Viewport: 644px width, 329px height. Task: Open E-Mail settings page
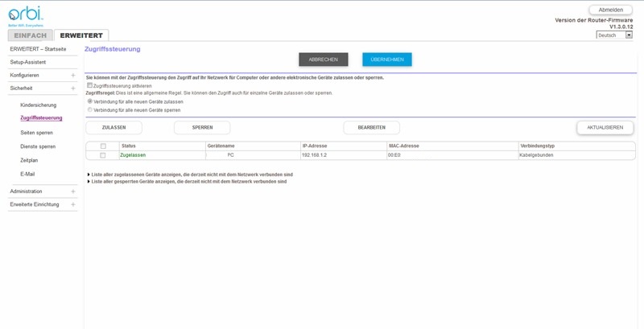point(27,174)
